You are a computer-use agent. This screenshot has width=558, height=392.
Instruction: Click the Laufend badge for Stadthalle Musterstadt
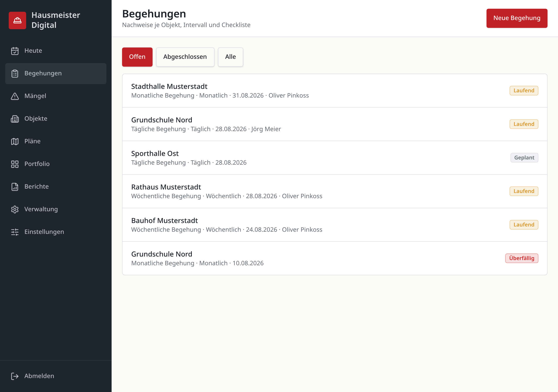524,91
